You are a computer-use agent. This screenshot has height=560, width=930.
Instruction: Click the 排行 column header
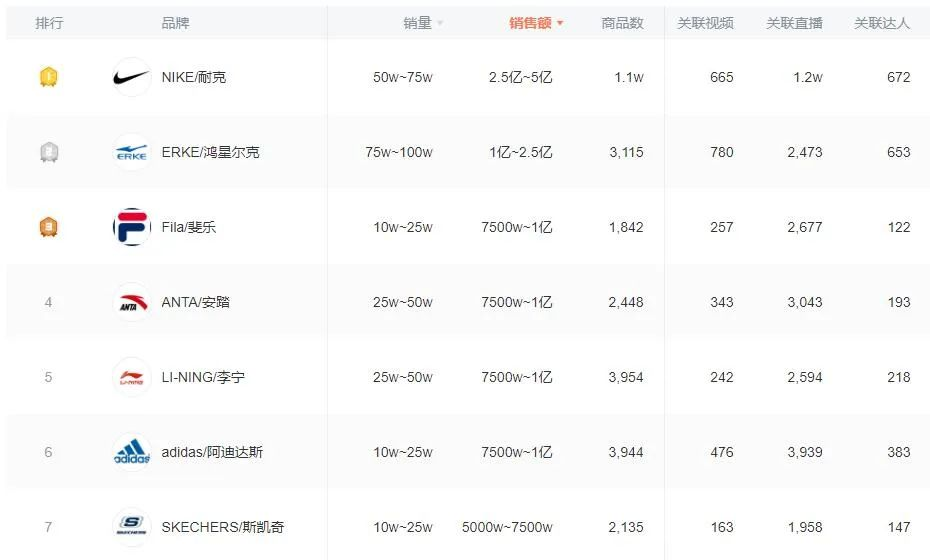coord(49,23)
